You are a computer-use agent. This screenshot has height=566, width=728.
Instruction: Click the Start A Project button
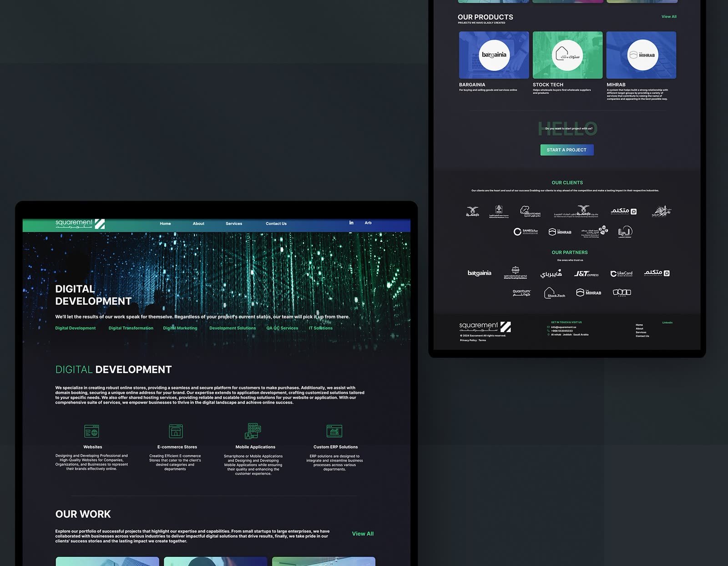click(x=567, y=150)
